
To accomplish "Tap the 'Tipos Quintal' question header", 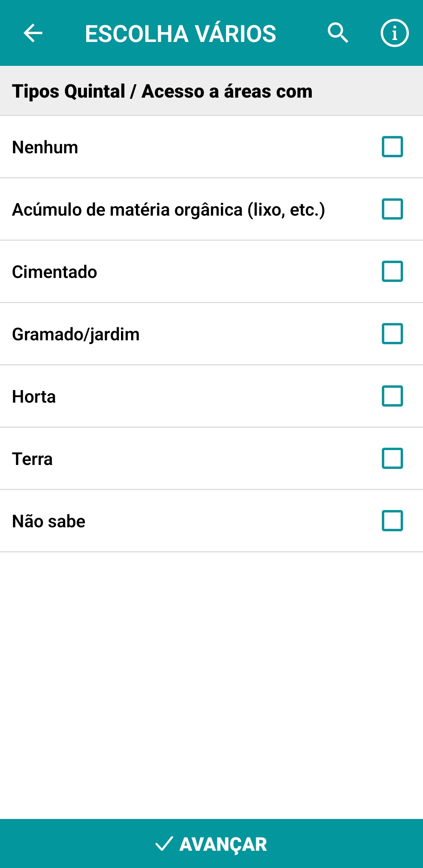I will click(x=162, y=91).
